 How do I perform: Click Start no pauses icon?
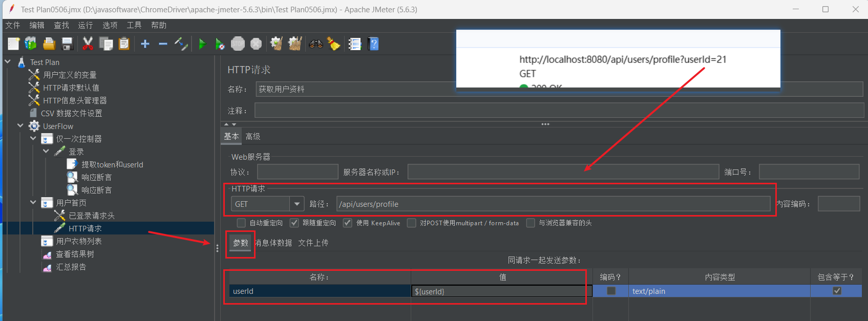pyautogui.click(x=220, y=44)
